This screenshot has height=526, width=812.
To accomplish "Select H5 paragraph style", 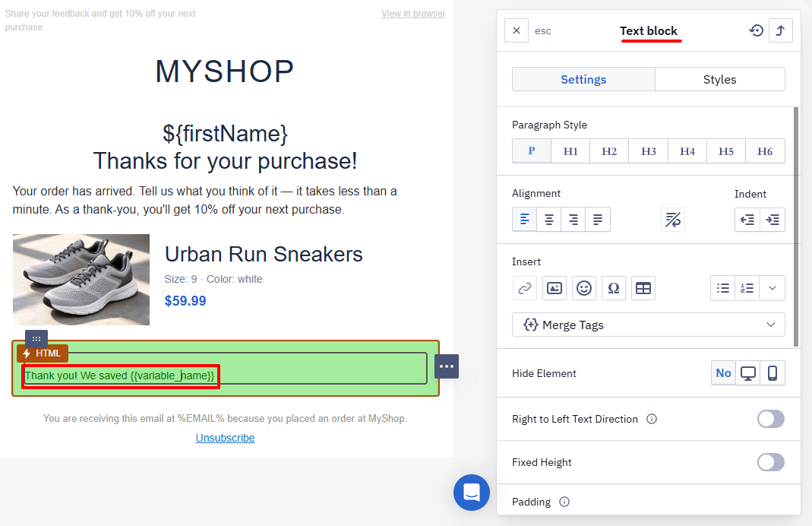I will (726, 151).
